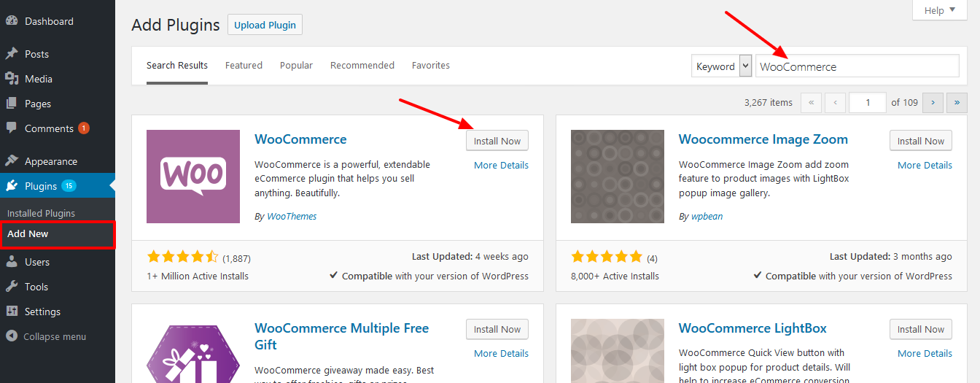Open Media via its sidebar icon
The width and height of the screenshot is (980, 383).
pyautogui.click(x=12, y=79)
